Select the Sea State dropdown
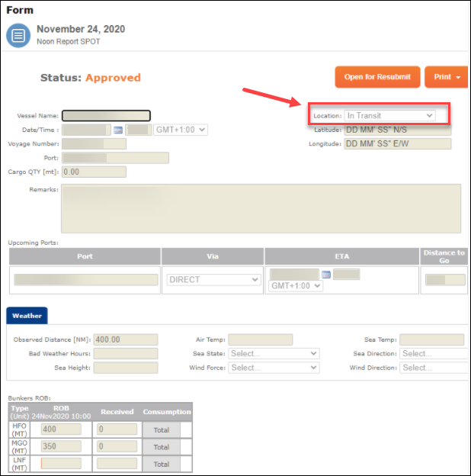Screen dimensions: 471x476 pyautogui.click(x=274, y=354)
